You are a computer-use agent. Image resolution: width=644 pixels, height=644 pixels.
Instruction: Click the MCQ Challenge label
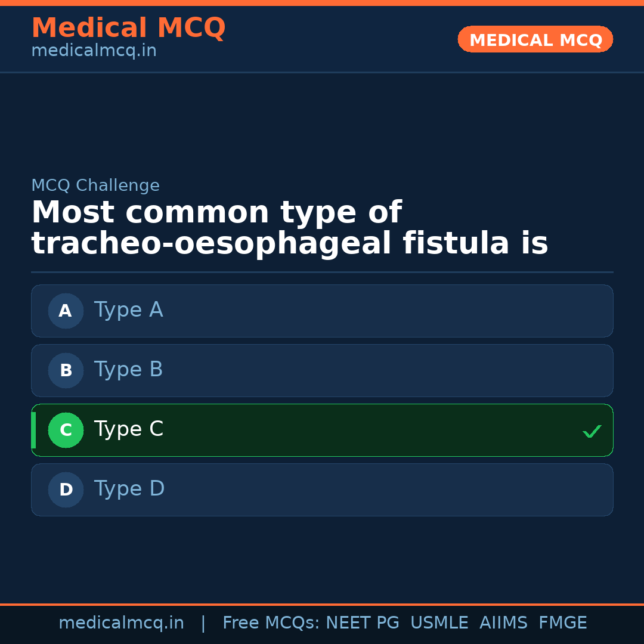coord(95,185)
